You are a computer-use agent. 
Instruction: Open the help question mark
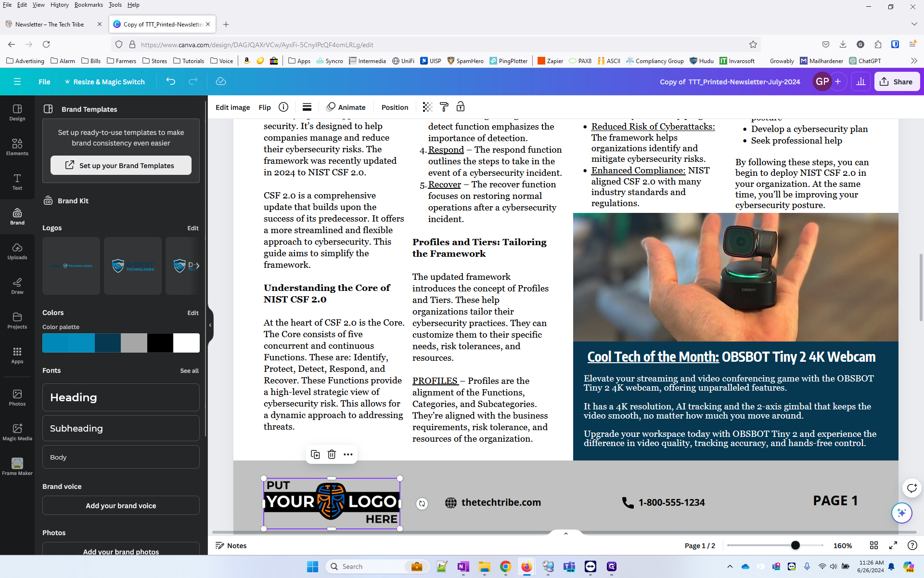pos(912,545)
